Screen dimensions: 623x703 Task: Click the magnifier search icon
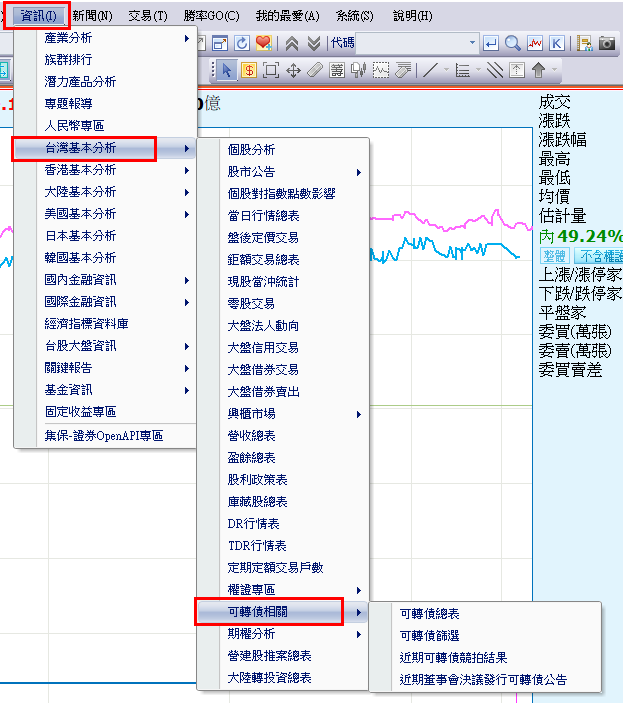coord(512,43)
